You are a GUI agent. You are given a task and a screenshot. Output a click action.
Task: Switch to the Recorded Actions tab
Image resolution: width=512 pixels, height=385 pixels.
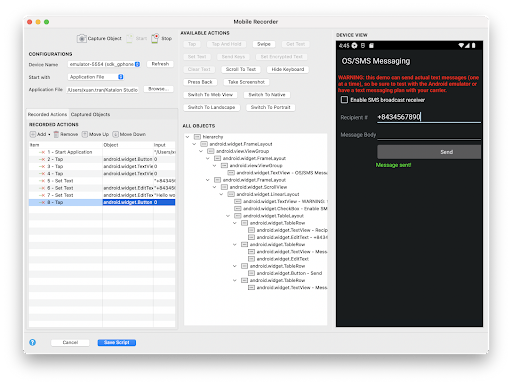click(x=47, y=114)
